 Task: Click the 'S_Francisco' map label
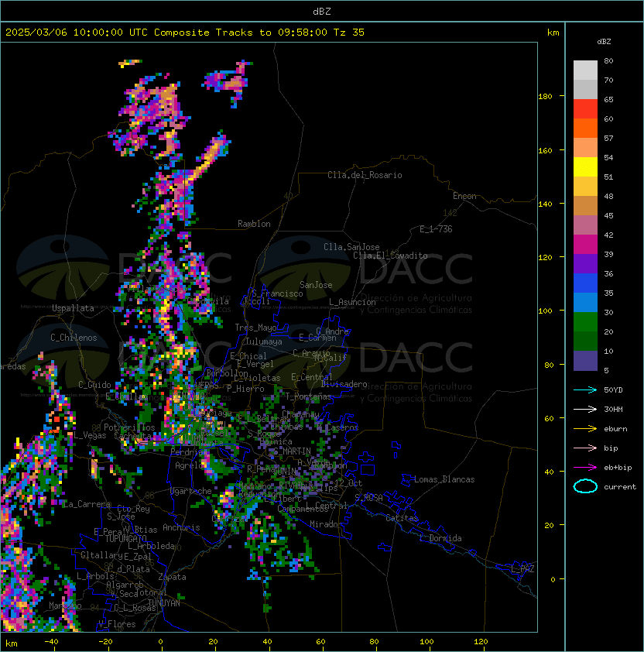pyautogui.click(x=277, y=293)
